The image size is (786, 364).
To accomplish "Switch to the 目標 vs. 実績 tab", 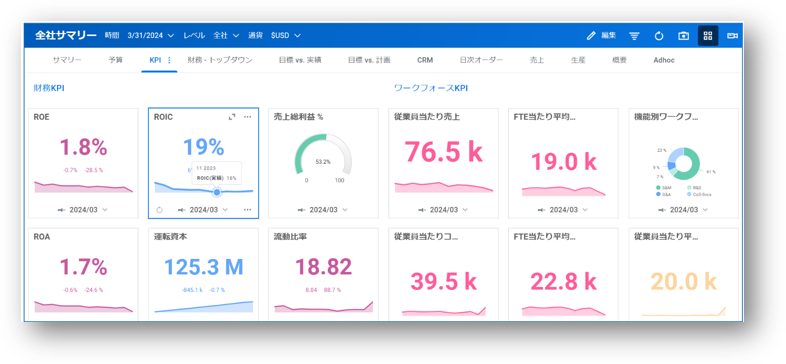I will tap(300, 60).
